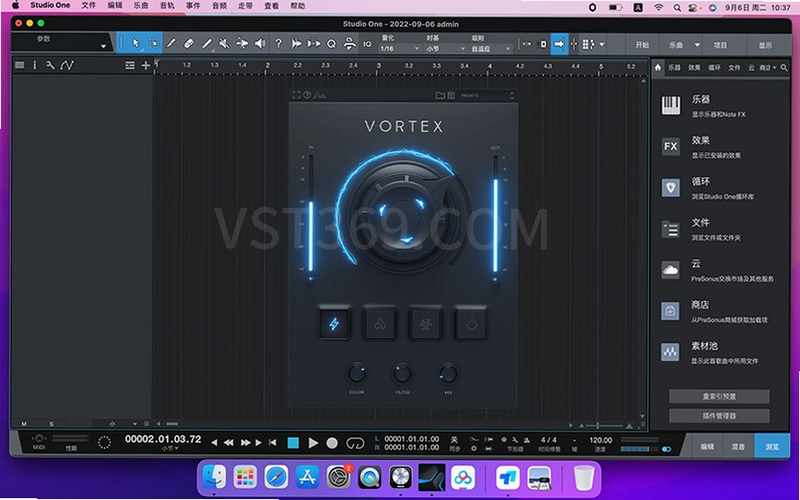This screenshot has width=800, height=500.
Task: Toggle track M mute-all button
Action: 23,423
